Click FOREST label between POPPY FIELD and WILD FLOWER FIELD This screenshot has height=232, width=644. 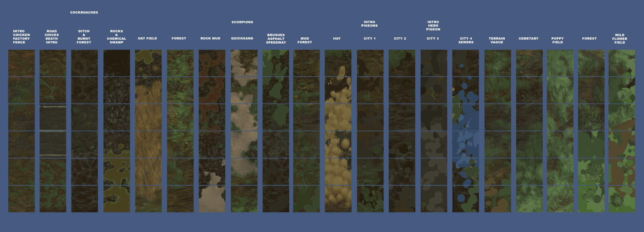589,38
